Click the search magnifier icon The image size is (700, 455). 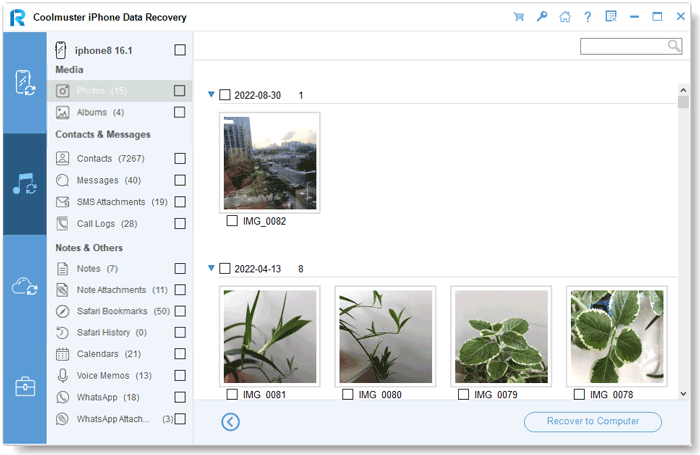(674, 46)
